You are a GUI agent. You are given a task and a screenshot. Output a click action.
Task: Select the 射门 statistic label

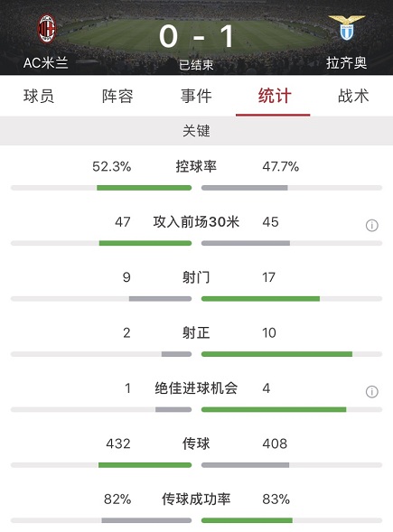196,277
